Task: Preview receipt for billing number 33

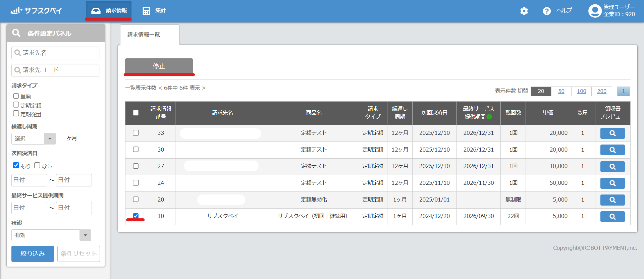Action: click(x=612, y=133)
